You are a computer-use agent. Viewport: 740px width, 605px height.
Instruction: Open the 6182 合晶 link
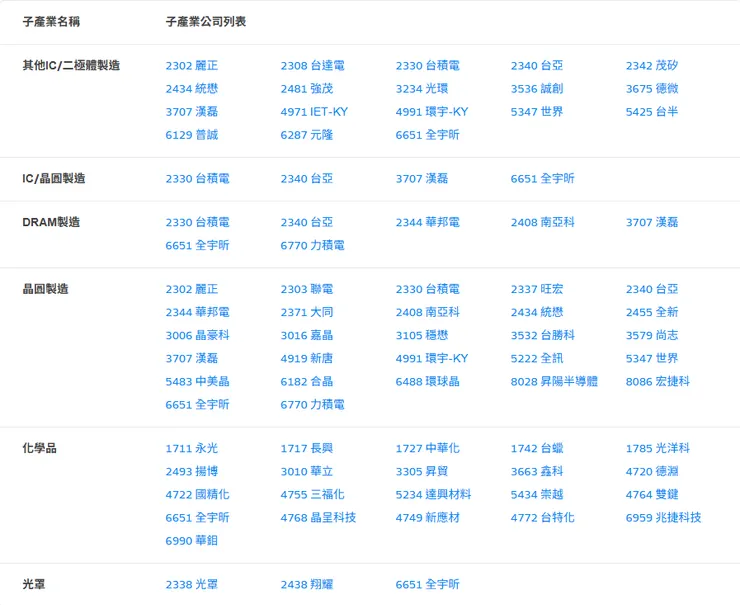pos(307,382)
